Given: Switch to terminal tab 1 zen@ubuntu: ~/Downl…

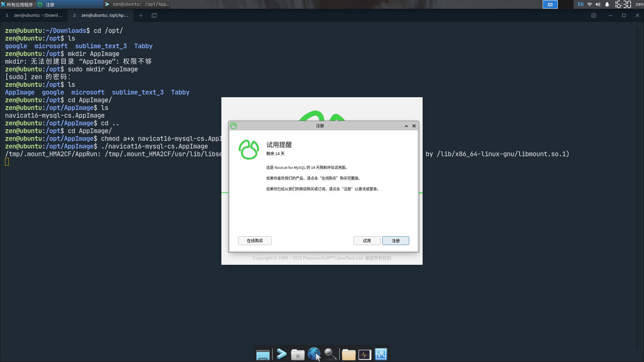Looking at the screenshot, I should (x=34, y=15).
